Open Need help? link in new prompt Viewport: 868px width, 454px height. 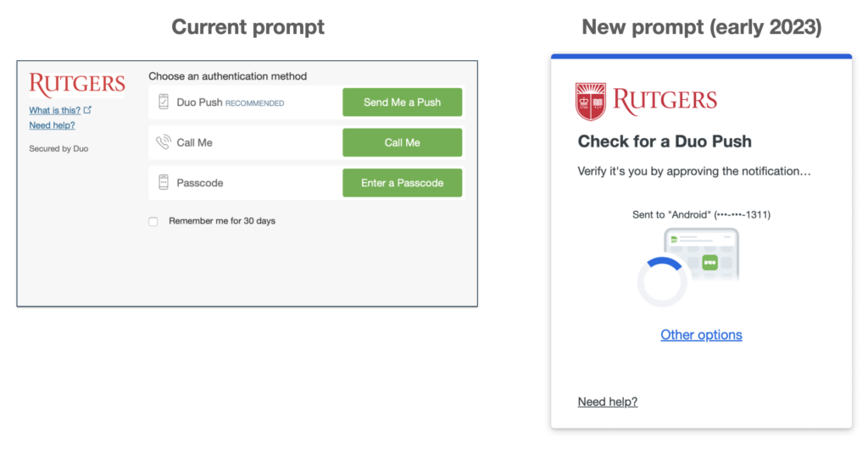[x=607, y=401]
